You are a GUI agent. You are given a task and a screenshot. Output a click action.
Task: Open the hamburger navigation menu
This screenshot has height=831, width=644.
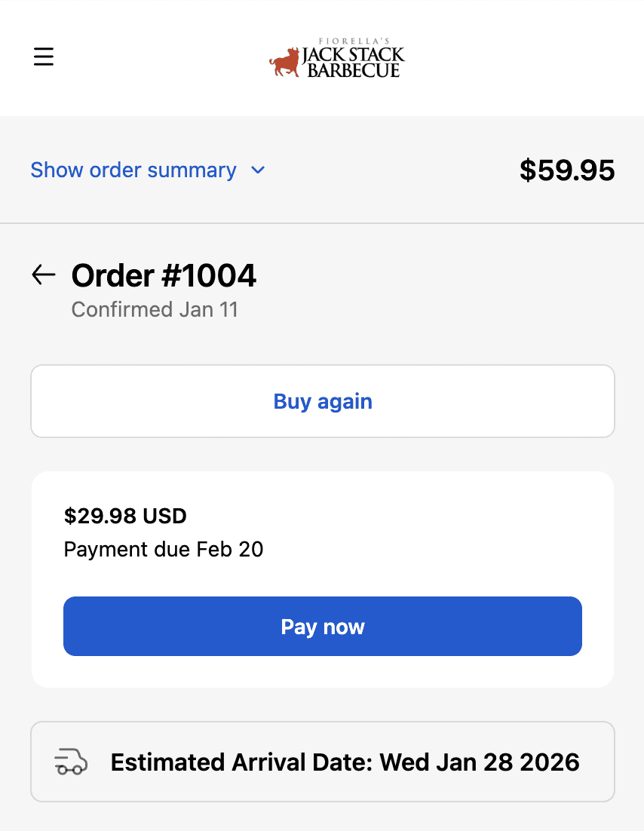tap(43, 57)
